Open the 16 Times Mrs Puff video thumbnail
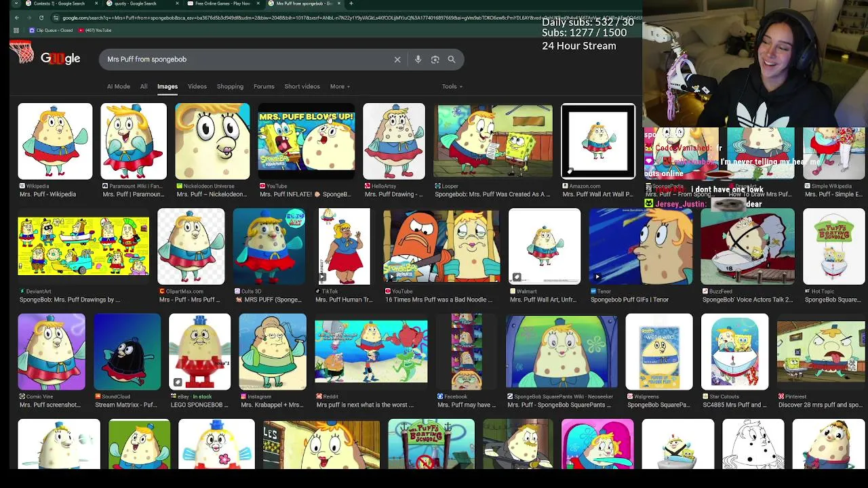Image resolution: width=868 pixels, height=488 pixels. pos(441,246)
